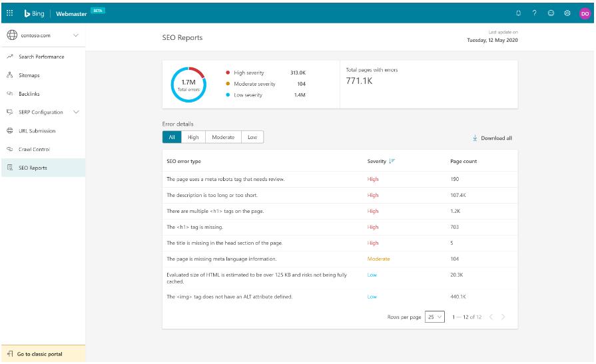Click the <img> ALT attribute error row

point(340,296)
